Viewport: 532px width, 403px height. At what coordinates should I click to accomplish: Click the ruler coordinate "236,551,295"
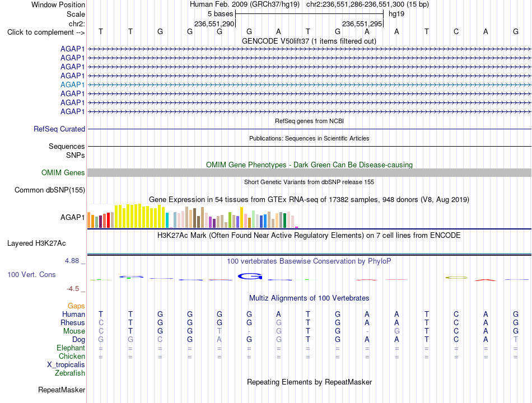coord(362,24)
